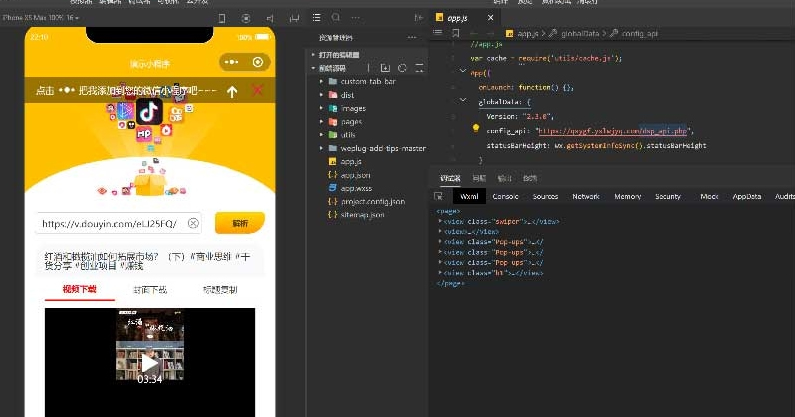Click the simulator dock window icon

294,18
